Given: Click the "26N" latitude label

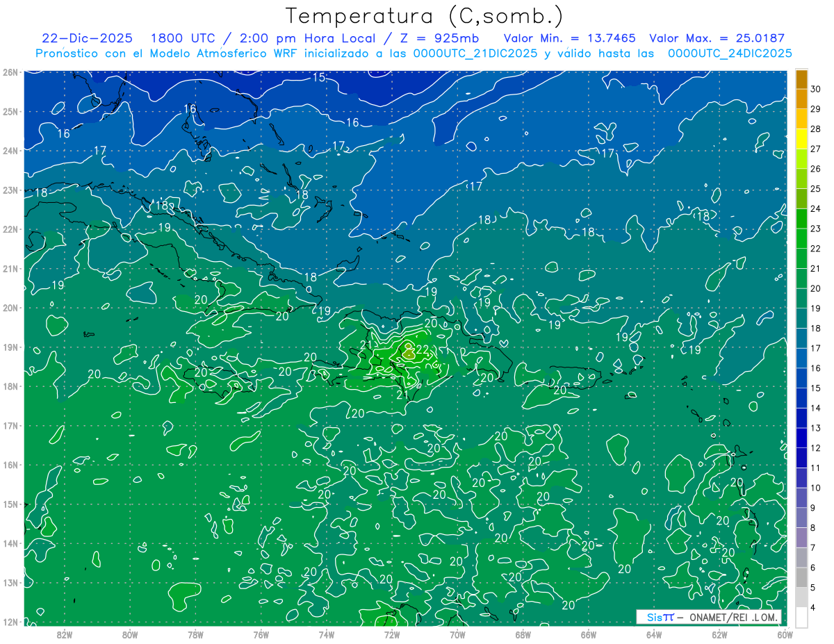Looking at the screenshot, I should 10,72.
